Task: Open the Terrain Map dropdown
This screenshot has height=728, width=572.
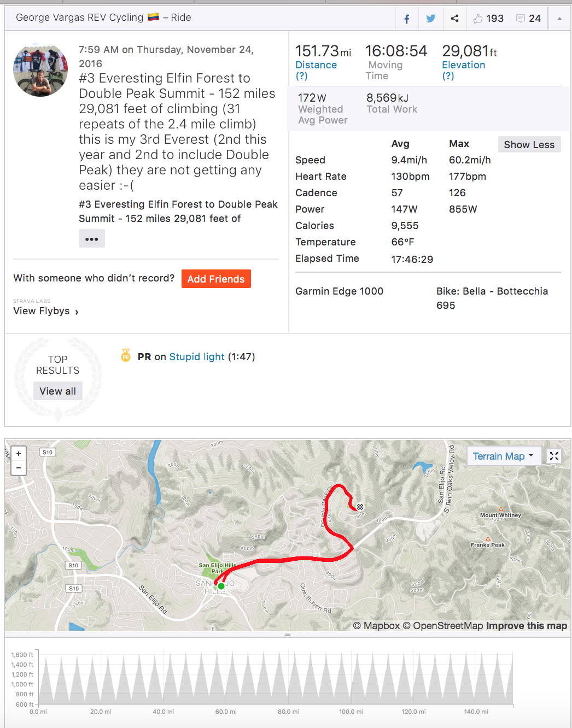Action: pyautogui.click(x=503, y=456)
